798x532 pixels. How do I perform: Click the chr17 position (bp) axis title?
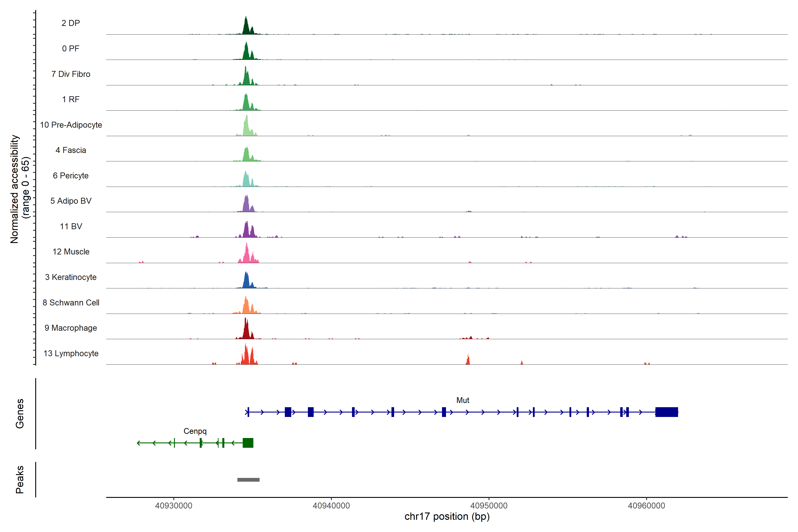point(447,516)
